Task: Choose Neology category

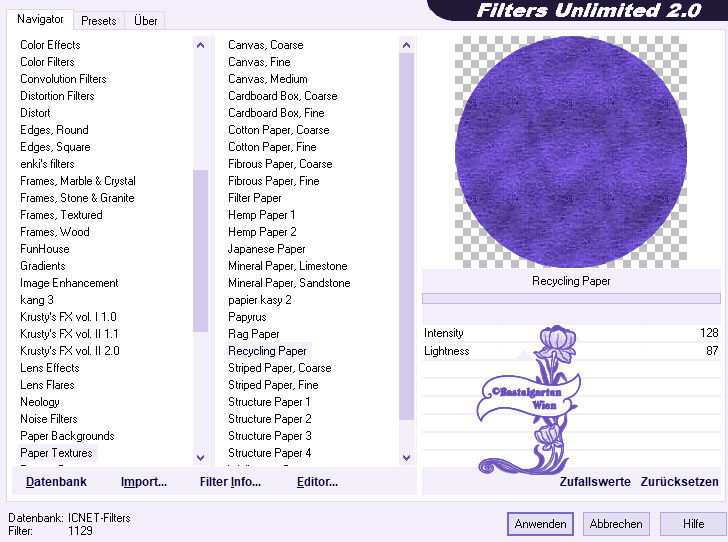Action: pyautogui.click(x=39, y=402)
